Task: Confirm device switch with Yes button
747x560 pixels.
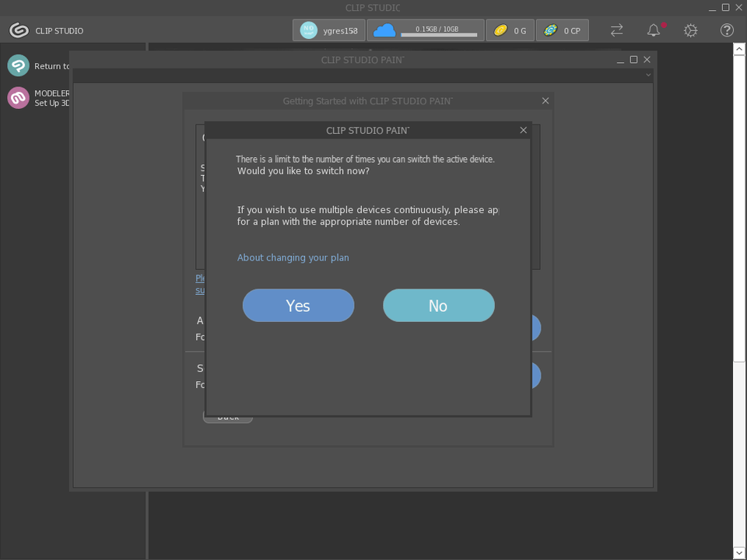Action: pyautogui.click(x=298, y=305)
